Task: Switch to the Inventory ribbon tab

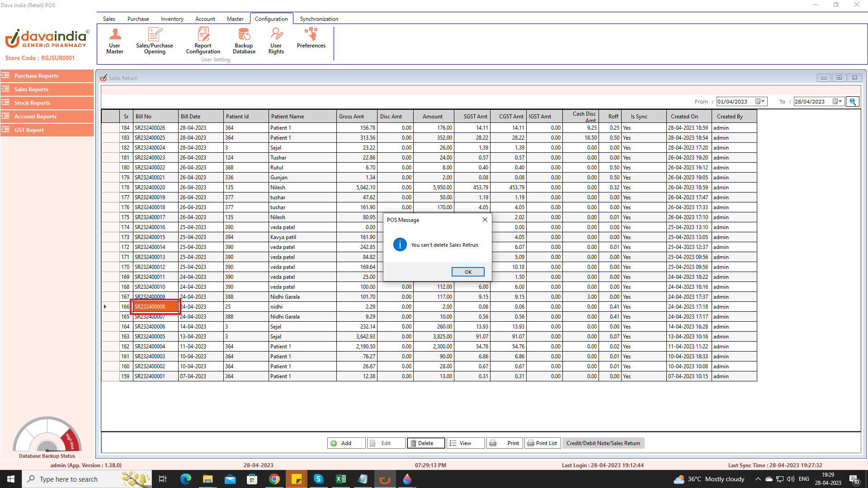Action: (172, 19)
